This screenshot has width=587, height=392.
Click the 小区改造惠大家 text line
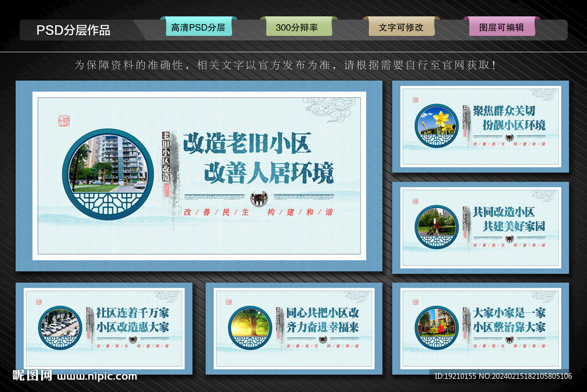coord(132,327)
